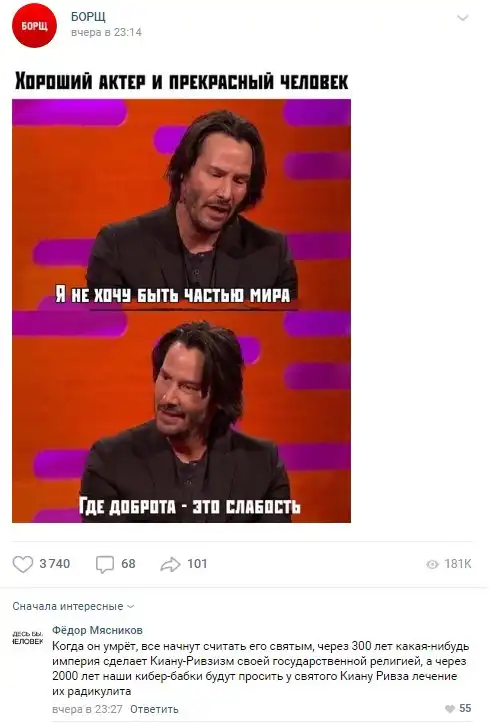The width and height of the screenshot is (491, 723).
Task: Open Фёдор Мясников profile name link
Action: (97, 630)
